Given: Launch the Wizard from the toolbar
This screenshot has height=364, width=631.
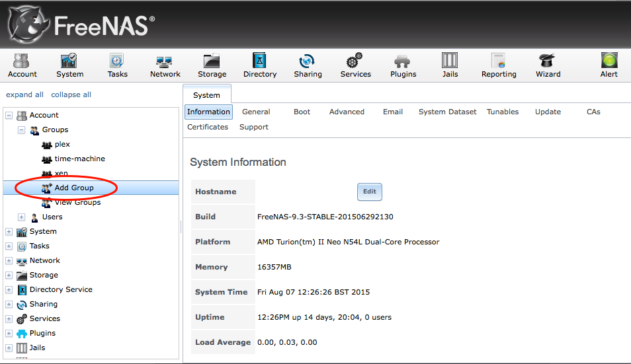Looking at the screenshot, I should [548, 65].
